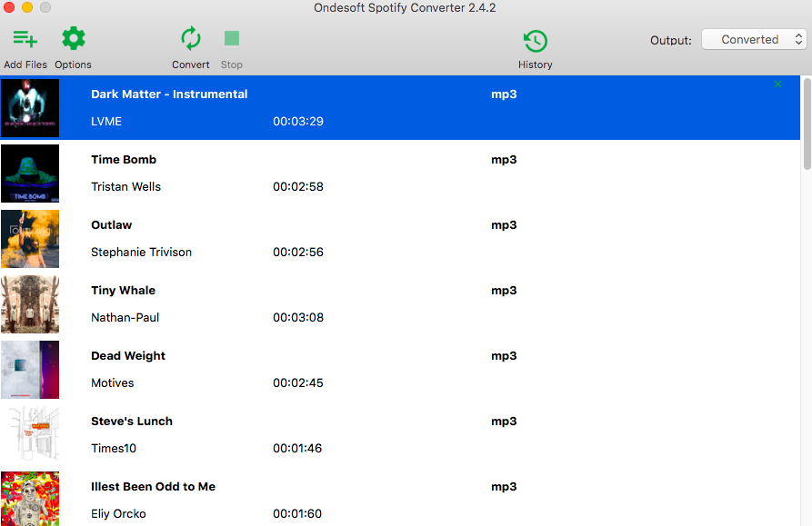The image size is (812, 526).
Task: Open the Options gear icon
Action: (73, 39)
